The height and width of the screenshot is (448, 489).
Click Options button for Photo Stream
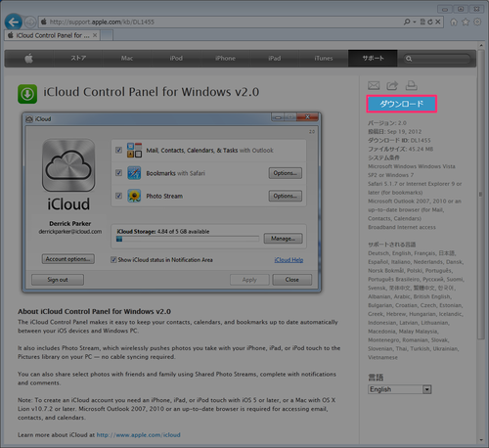[x=286, y=196]
